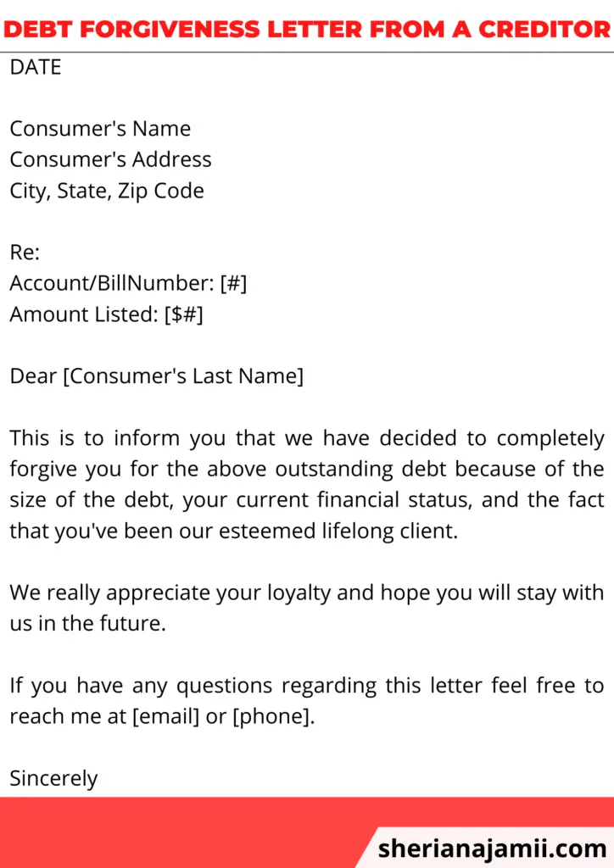Click 'If you have any questions' sentence
The height and width of the screenshot is (868, 614).
click(x=306, y=701)
